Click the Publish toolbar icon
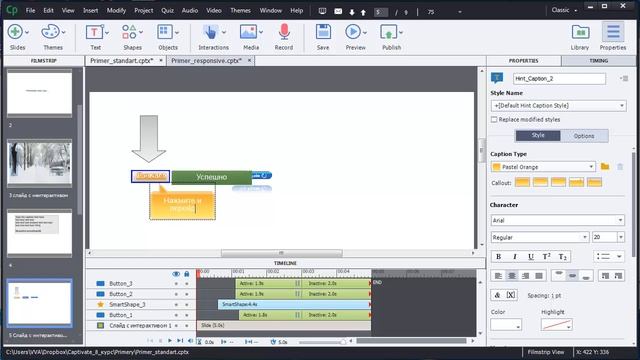The image size is (640, 360). coord(388,32)
